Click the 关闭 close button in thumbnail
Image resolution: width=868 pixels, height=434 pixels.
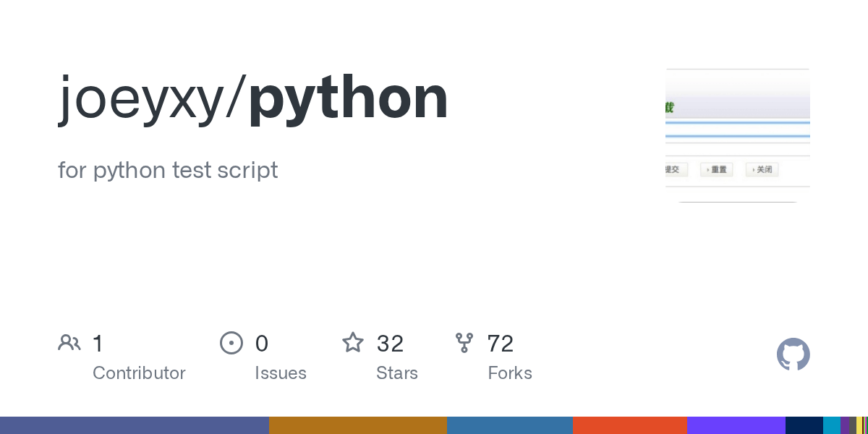tap(762, 170)
